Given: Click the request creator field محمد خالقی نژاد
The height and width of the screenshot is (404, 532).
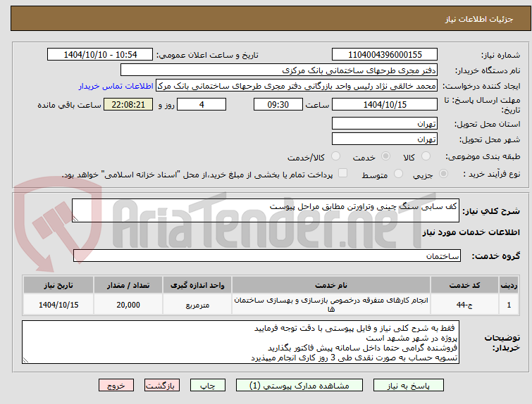Looking at the screenshot, I should click(x=296, y=86).
